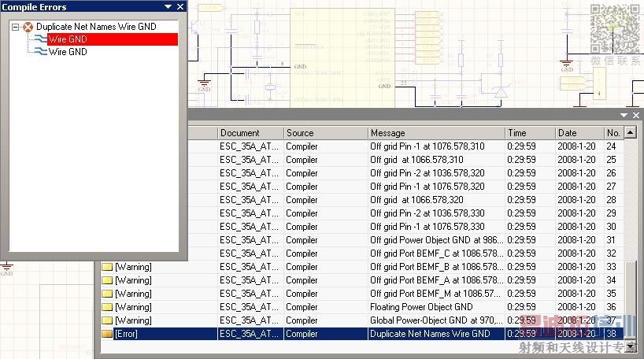The width and height of the screenshot is (644, 359).
Task: Click wire icon of second Wire GND
Action: [x=40, y=51]
